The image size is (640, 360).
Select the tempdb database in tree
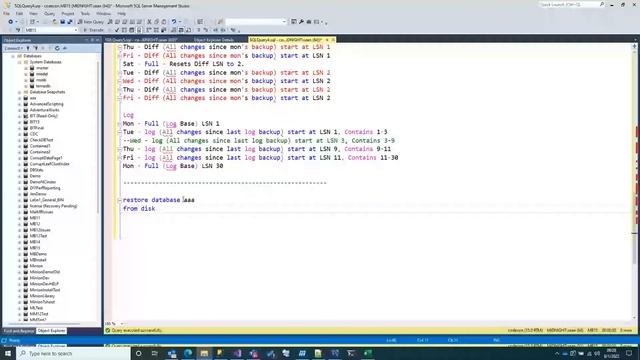click(43, 86)
